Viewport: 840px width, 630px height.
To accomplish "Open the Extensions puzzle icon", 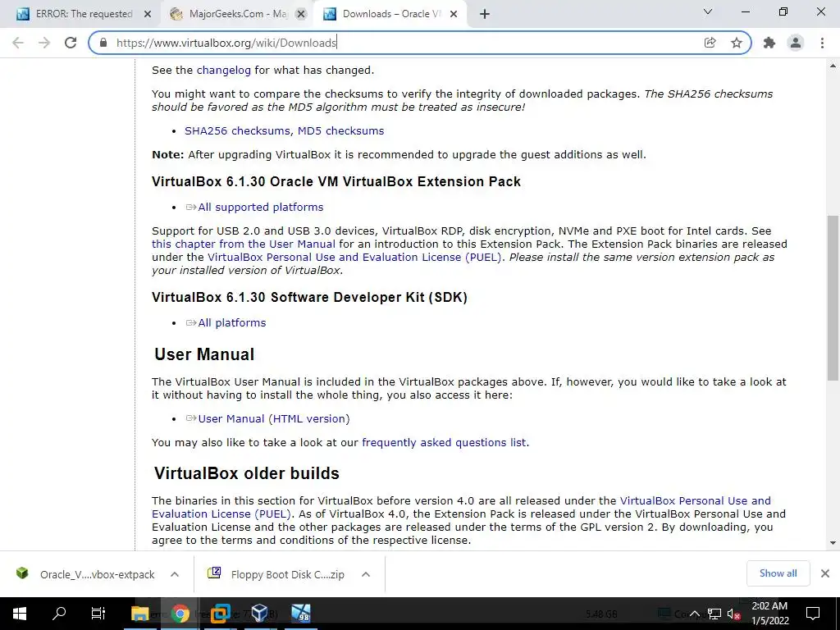I will [769, 43].
